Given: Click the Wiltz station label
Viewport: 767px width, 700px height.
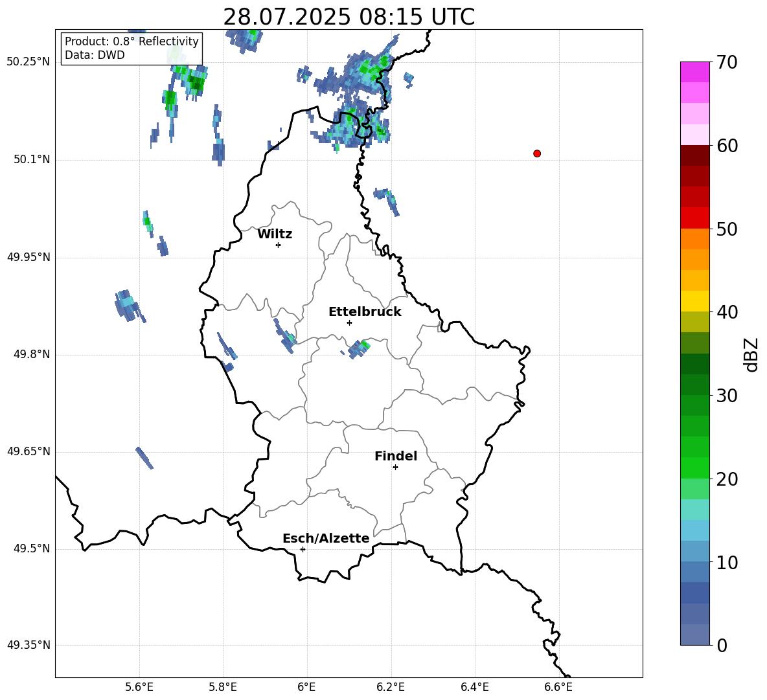Looking at the screenshot, I should [x=275, y=234].
